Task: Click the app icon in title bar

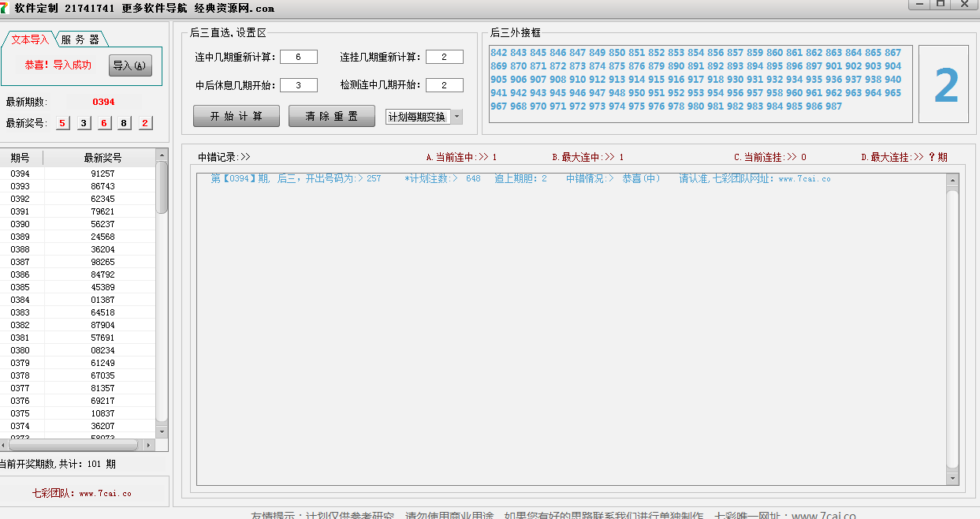Action: [x=6, y=7]
